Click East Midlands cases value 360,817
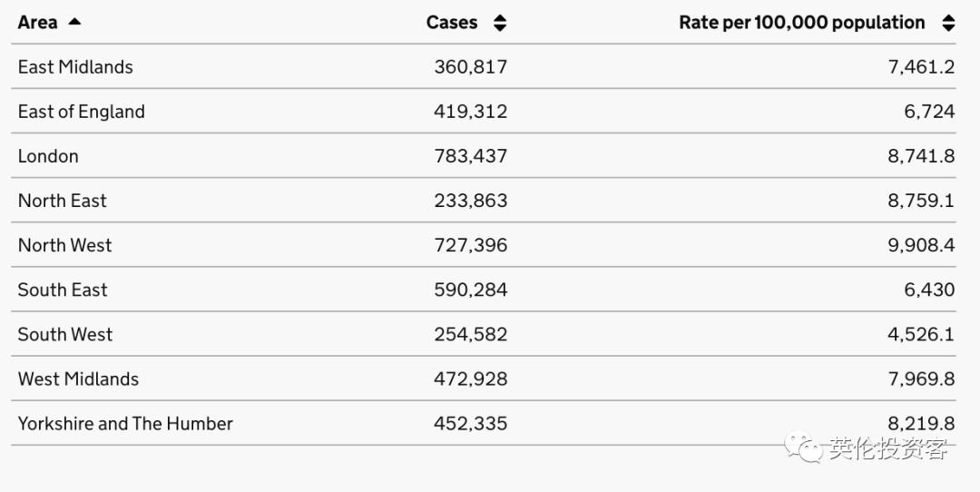Image resolution: width=980 pixels, height=492 pixels. pos(470,67)
